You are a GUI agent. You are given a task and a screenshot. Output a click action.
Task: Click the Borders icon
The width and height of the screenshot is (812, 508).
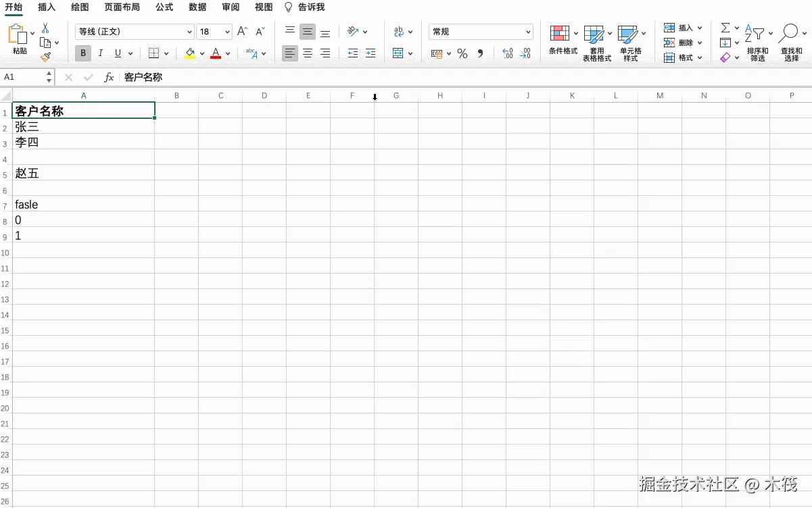[153, 53]
